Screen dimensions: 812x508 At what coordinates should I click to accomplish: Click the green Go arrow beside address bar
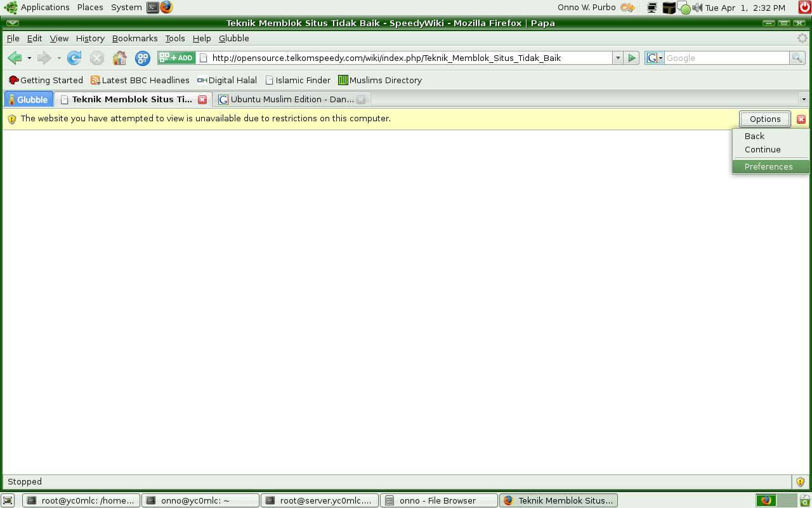[x=631, y=58]
